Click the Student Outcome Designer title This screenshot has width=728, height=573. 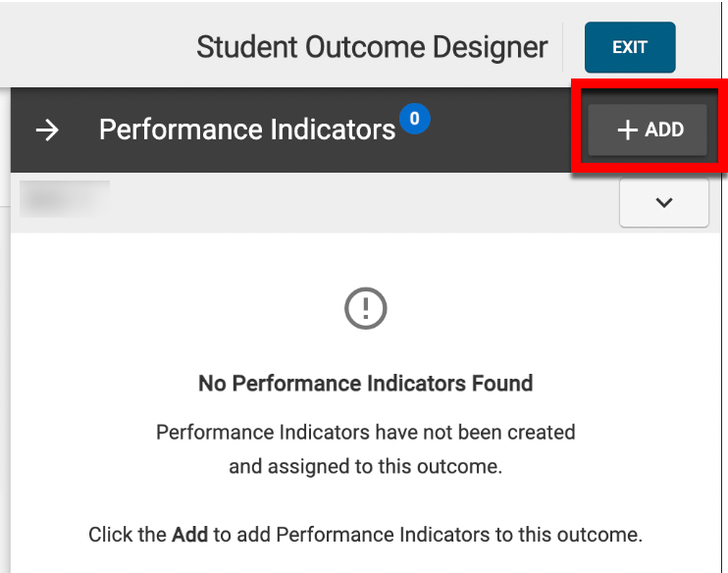[372, 47]
